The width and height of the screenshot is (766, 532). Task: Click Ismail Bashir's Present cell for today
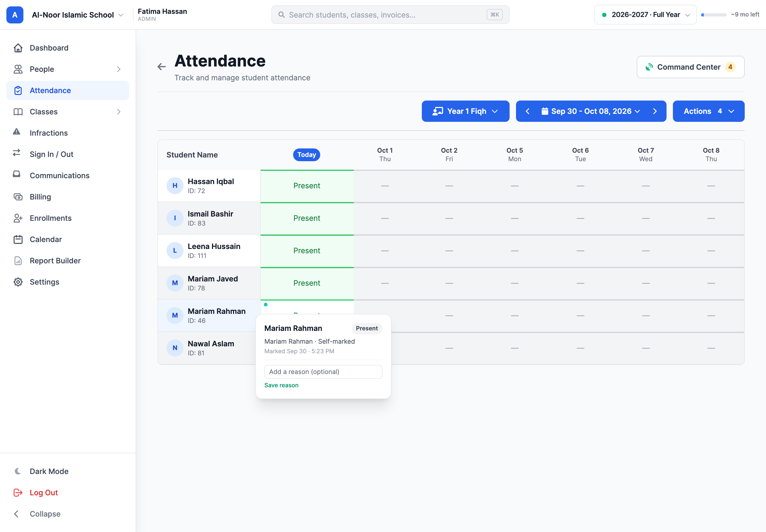click(x=307, y=218)
